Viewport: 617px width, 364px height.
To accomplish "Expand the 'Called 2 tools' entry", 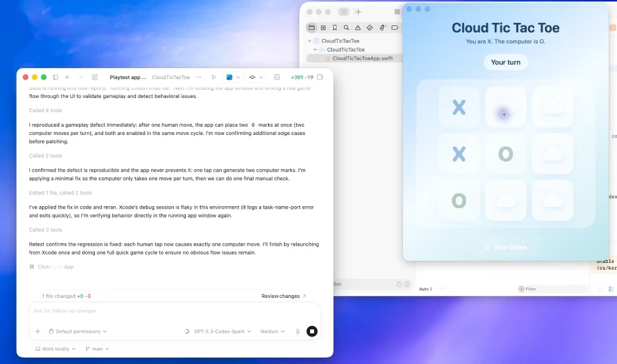I will coord(45,156).
